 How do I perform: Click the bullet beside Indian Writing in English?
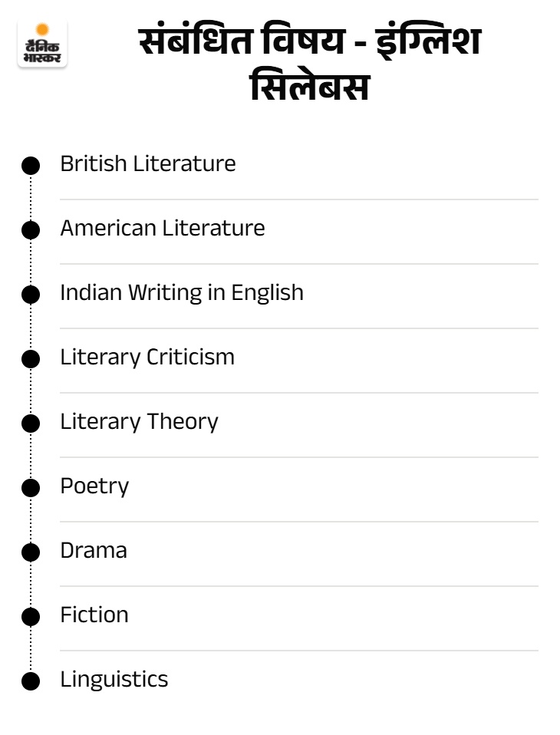click(x=31, y=295)
